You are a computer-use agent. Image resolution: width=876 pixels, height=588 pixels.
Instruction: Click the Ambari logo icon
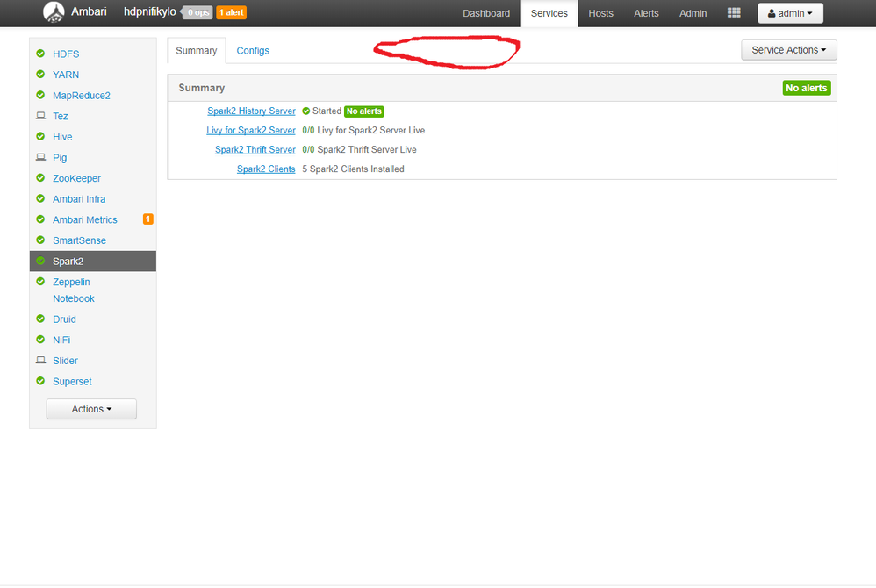tap(54, 12)
